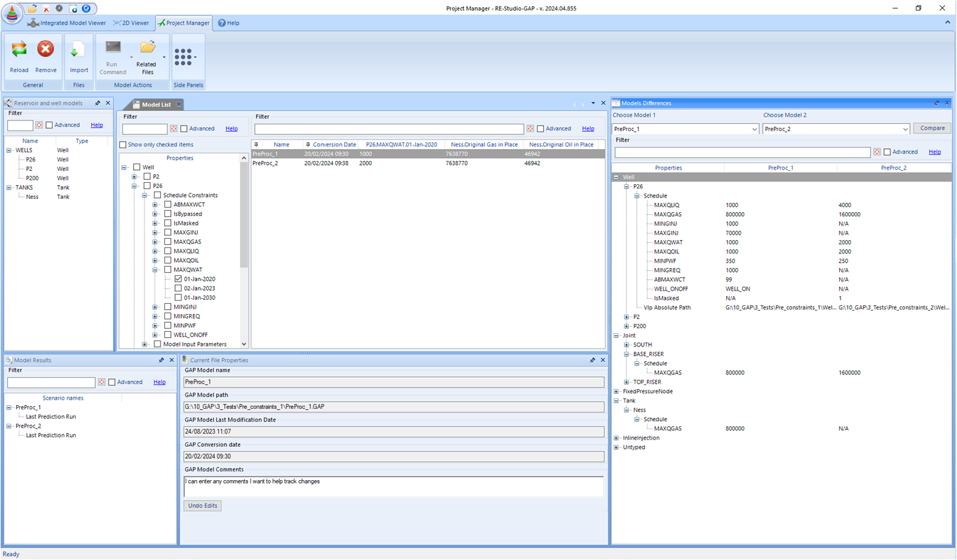Enable Show only checked items
Screen dimensions: 957x560
[x=123, y=145]
